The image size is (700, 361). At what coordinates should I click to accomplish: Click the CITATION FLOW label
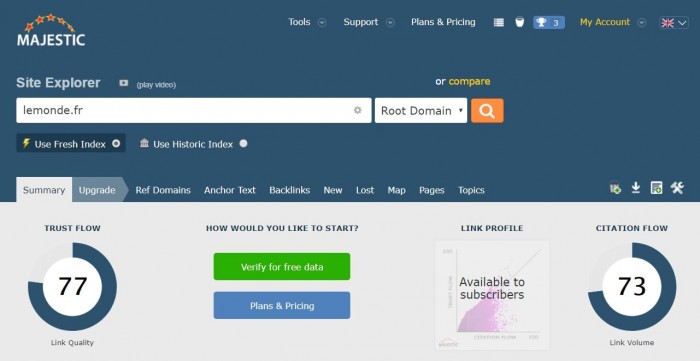632,228
